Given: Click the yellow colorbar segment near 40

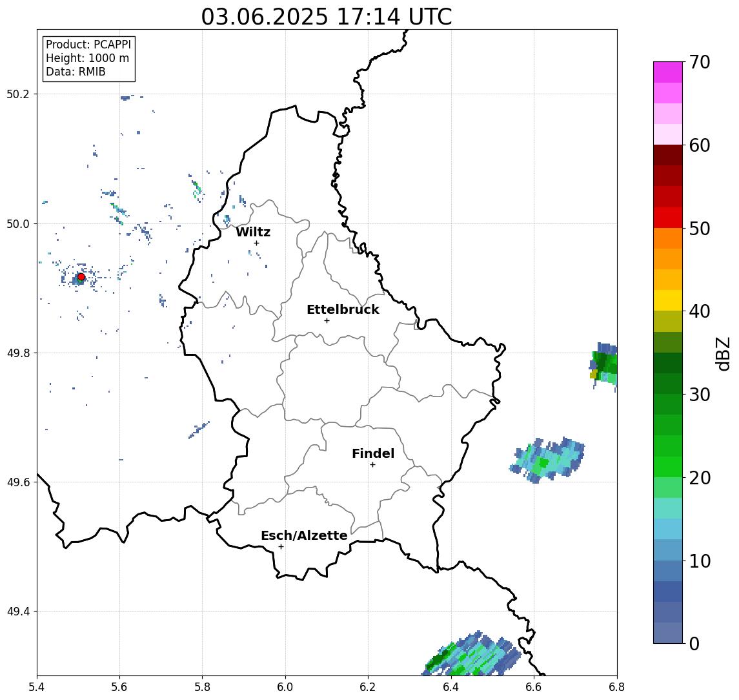Looking at the screenshot, I should click(668, 301).
